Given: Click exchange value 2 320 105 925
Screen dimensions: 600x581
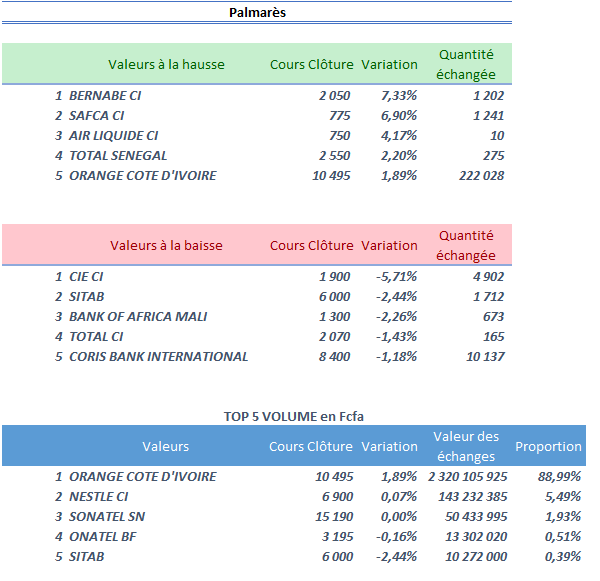Looking at the screenshot, I should 468,476.
